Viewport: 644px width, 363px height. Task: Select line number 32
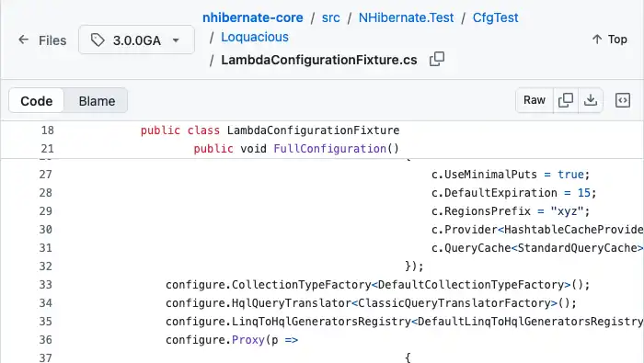coord(46,267)
